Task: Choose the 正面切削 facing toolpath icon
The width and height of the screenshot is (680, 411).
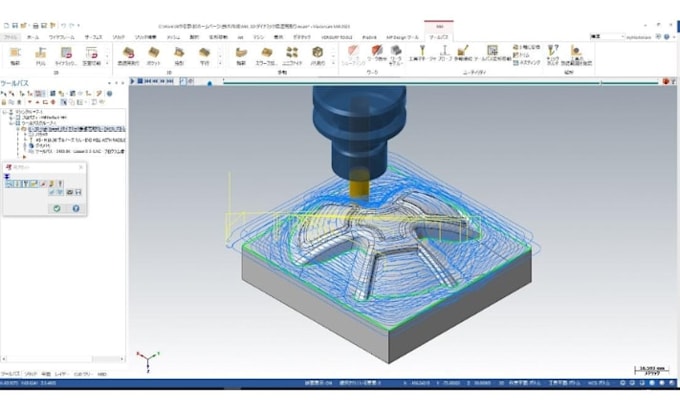Action: coord(92,56)
